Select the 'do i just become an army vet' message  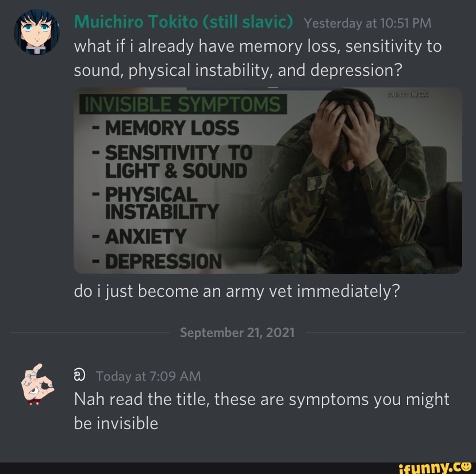point(237,291)
